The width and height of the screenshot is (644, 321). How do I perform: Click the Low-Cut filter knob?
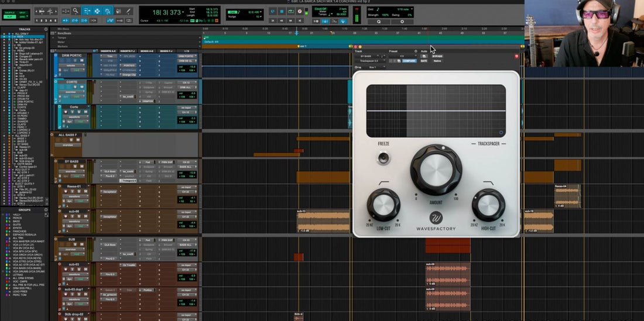click(383, 205)
